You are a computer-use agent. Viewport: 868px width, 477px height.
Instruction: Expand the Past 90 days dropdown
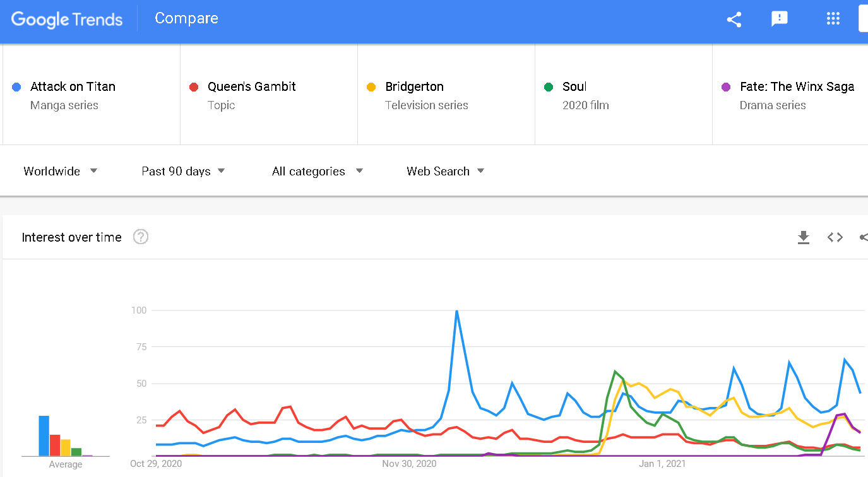183,171
